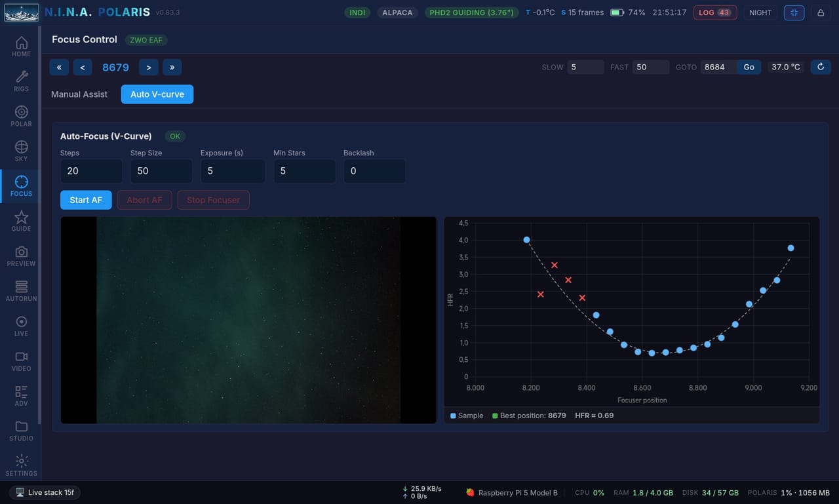
Task: Click the Focus Control heading
Action: pos(85,39)
